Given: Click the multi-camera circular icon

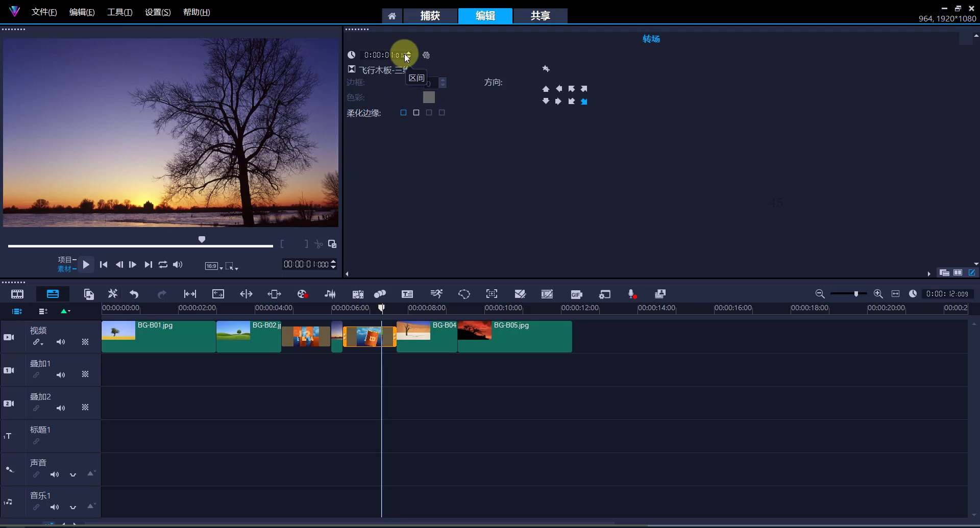Looking at the screenshot, I should (x=464, y=294).
